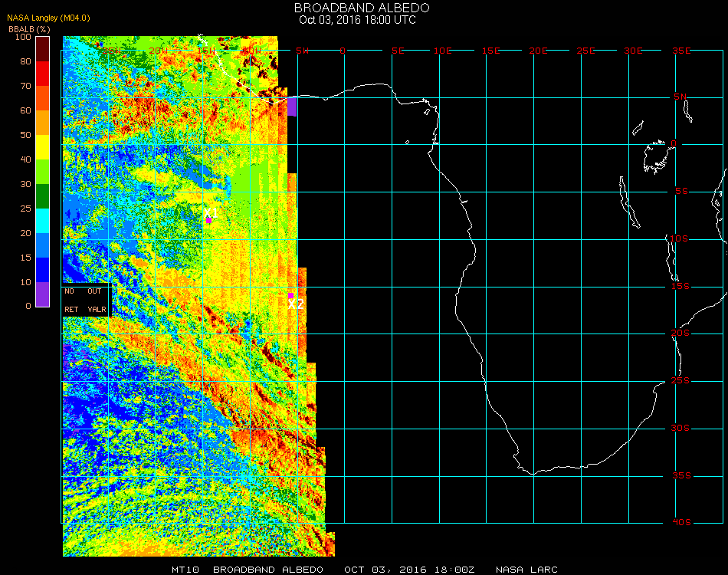Click the X2 magenta marker point
Screen dimensions: 728x575
point(290,296)
